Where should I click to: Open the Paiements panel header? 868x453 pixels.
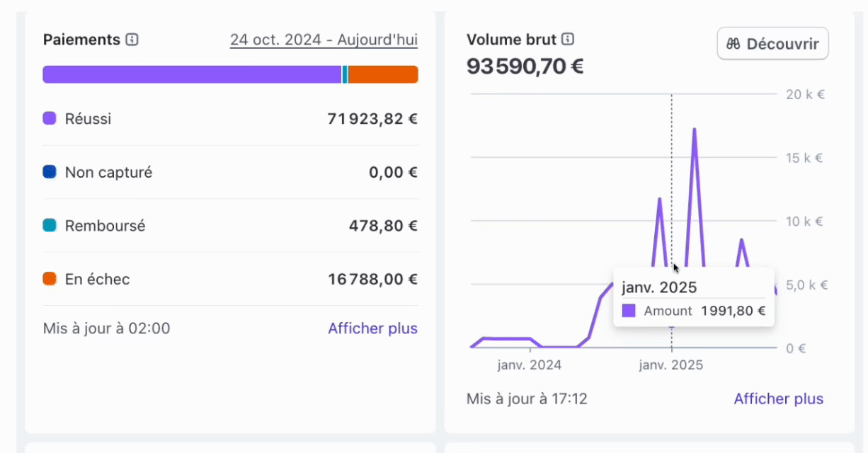(83, 40)
